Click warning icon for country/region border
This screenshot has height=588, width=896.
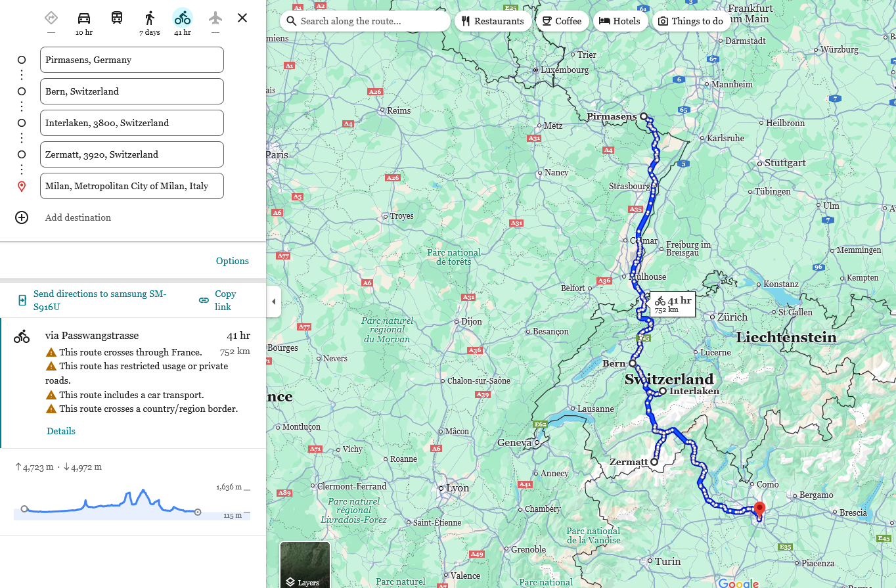[x=51, y=409]
